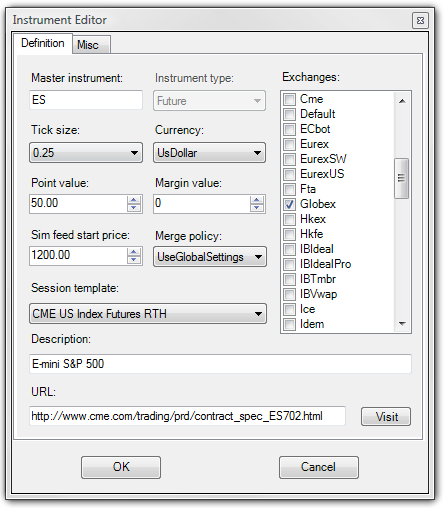This screenshot has height=508, width=444.
Task: Click the Visit button
Action: [386, 416]
